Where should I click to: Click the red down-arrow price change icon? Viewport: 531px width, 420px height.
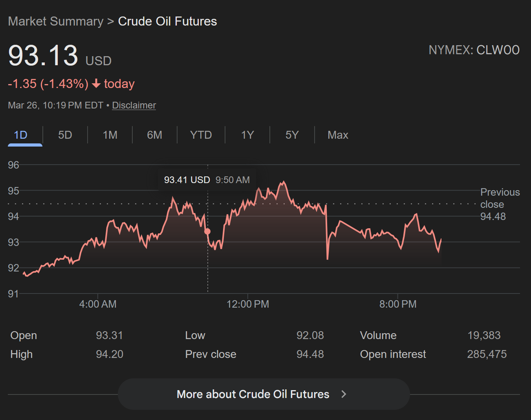click(x=96, y=84)
